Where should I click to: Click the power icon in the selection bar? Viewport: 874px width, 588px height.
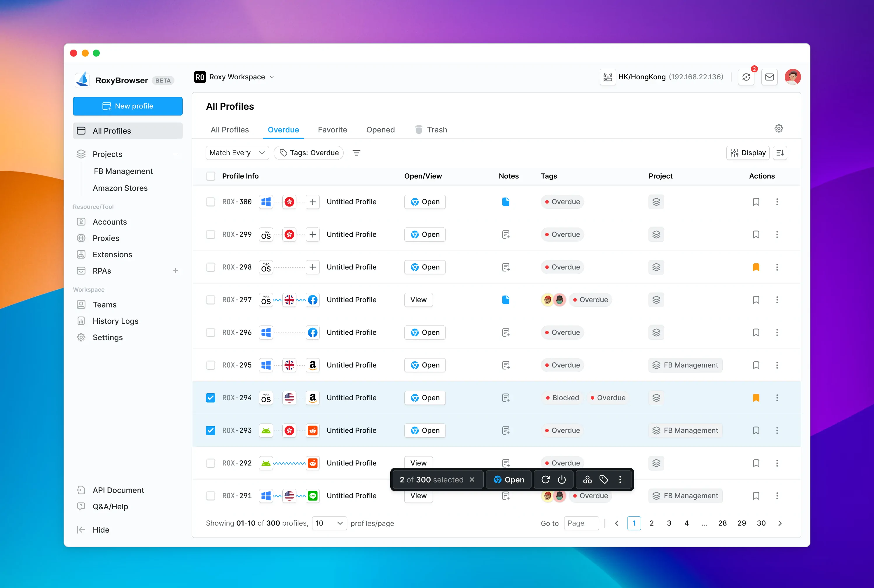point(562,480)
